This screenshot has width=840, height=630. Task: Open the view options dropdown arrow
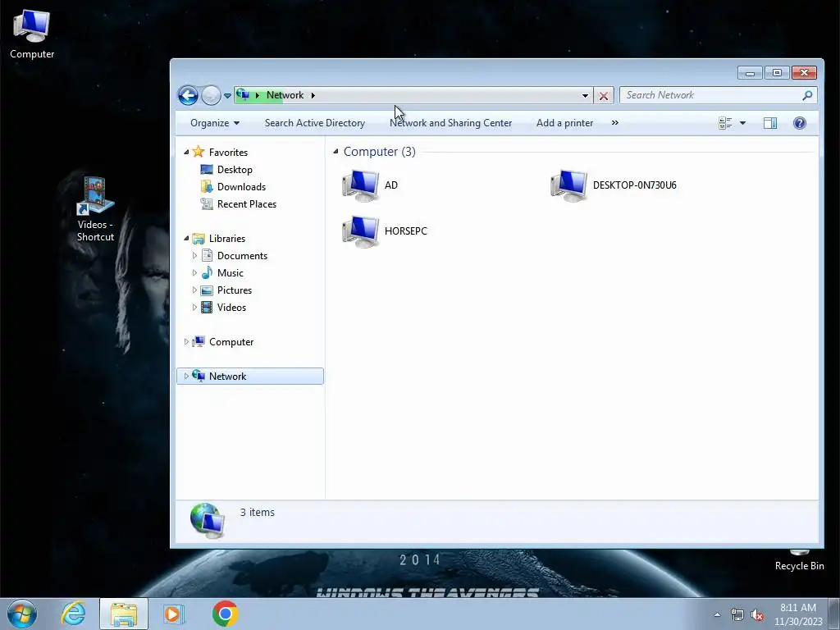(x=742, y=123)
